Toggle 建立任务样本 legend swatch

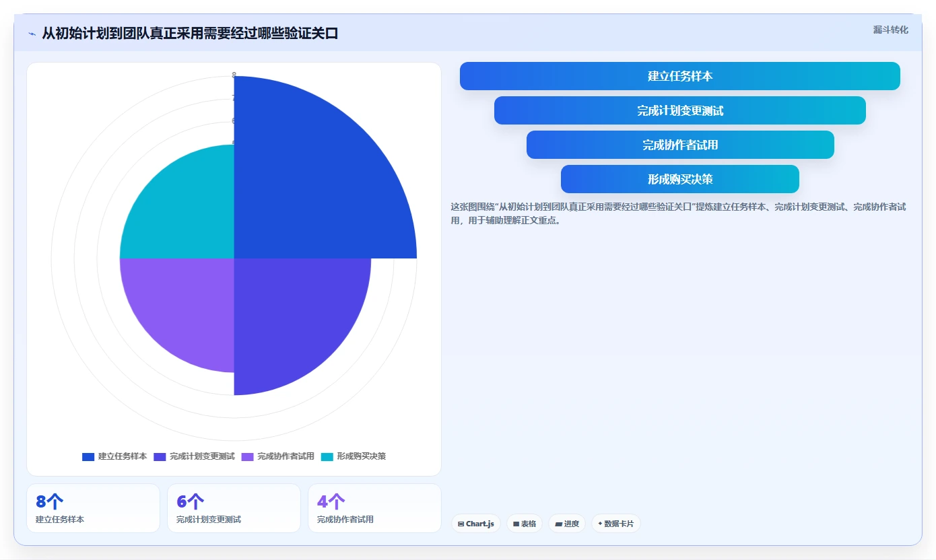pyautogui.click(x=88, y=456)
